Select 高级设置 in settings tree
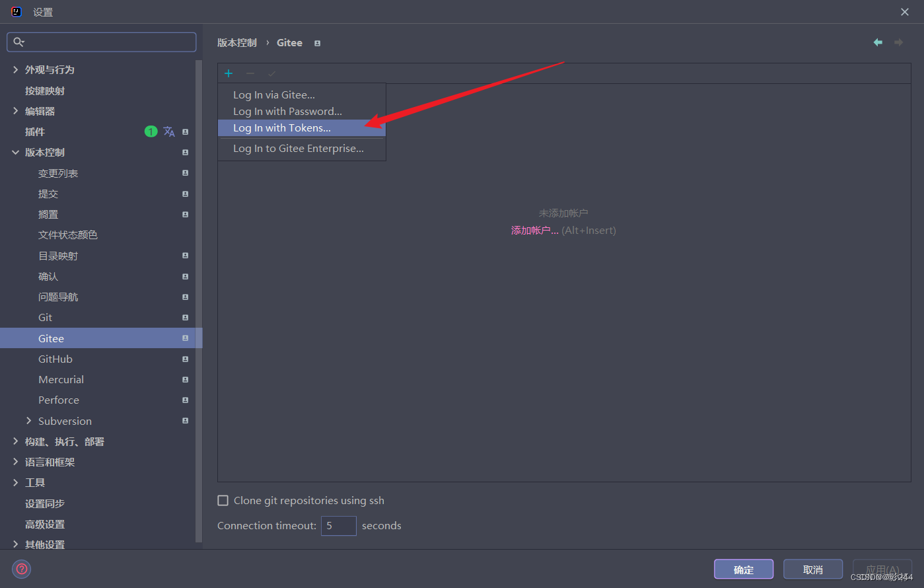Screen dimensions: 924x588 (45, 524)
